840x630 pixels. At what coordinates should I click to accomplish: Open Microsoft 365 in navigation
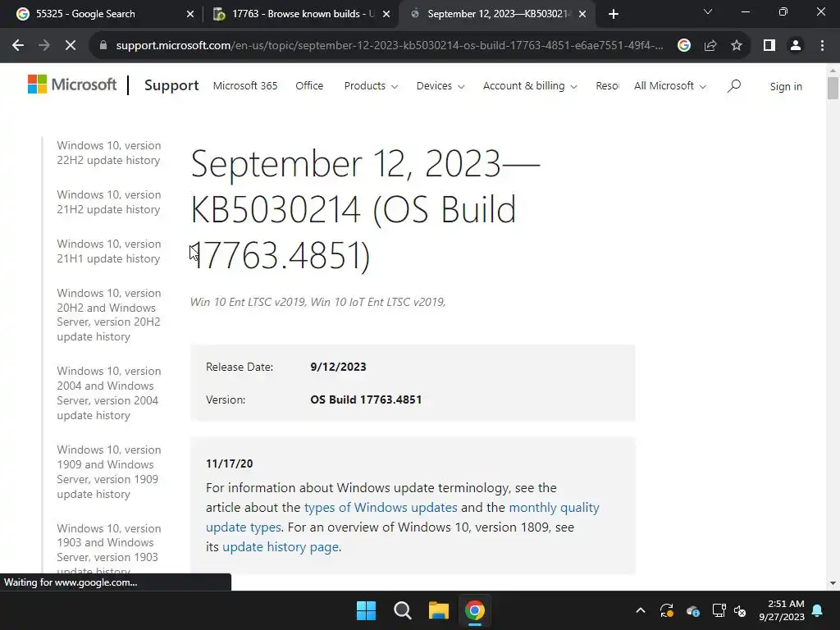(244, 85)
